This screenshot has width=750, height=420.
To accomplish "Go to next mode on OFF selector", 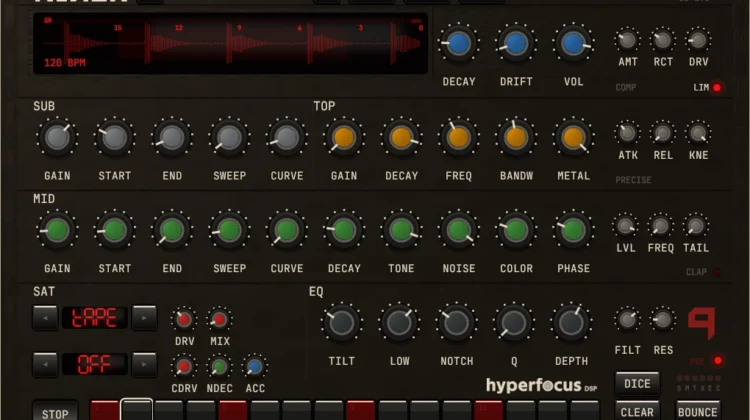I will point(144,365).
